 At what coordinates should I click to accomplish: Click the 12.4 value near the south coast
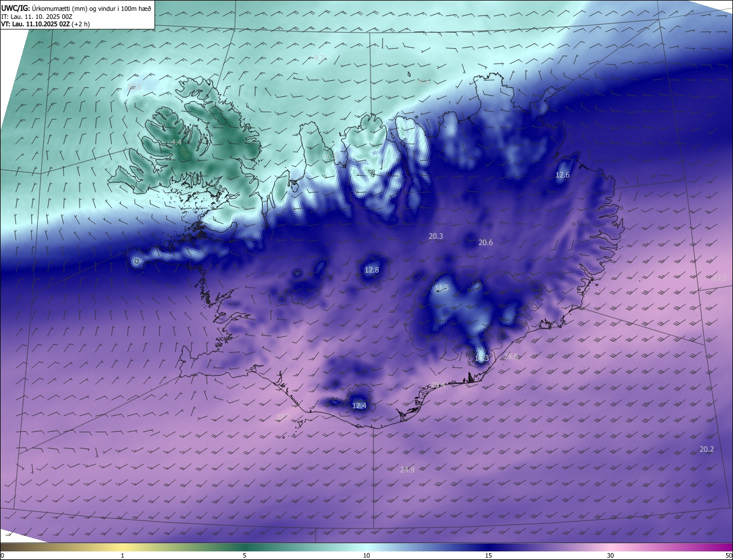(x=358, y=406)
